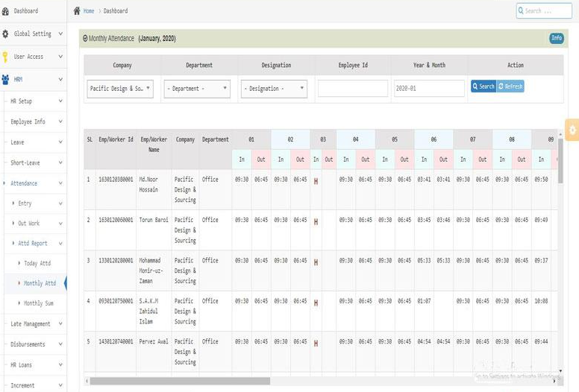Expand the Global Setting menu chevron
This screenshot has width=579, height=392.
click(x=60, y=34)
